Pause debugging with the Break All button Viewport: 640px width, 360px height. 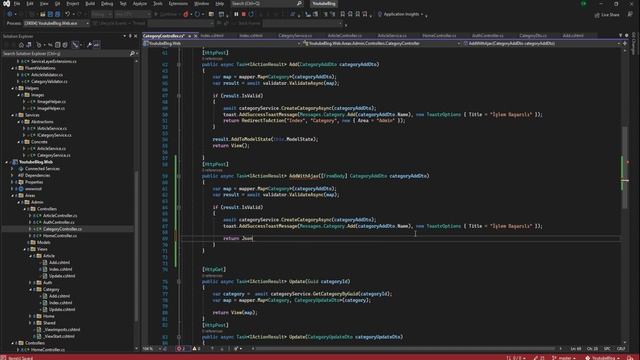[x=236, y=14]
